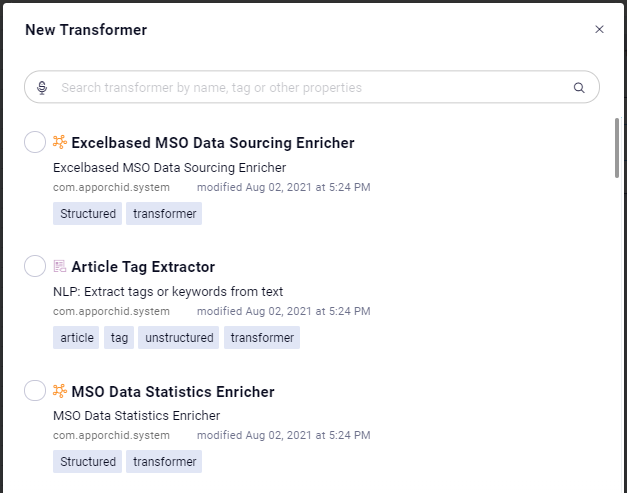Click the microphone voice search icon
The height and width of the screenshot is (493, 627).
coord(42,88)
